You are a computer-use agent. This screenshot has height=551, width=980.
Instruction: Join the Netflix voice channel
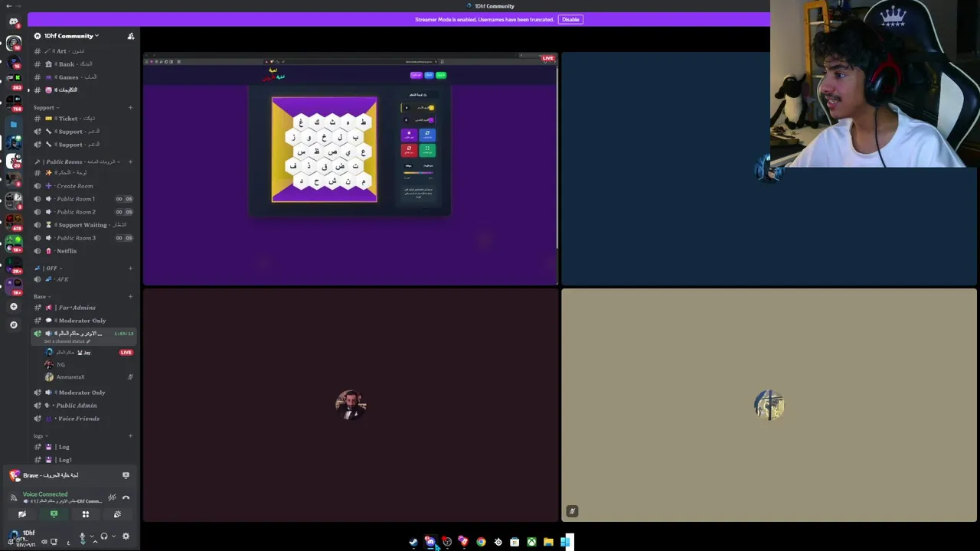tap(84, 251)
